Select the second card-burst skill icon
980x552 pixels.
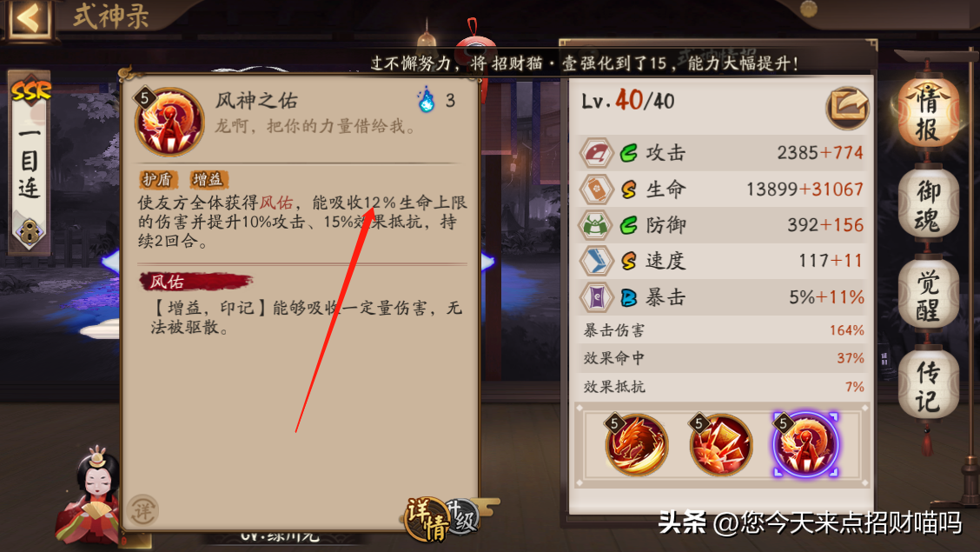[x=720, y=444]
